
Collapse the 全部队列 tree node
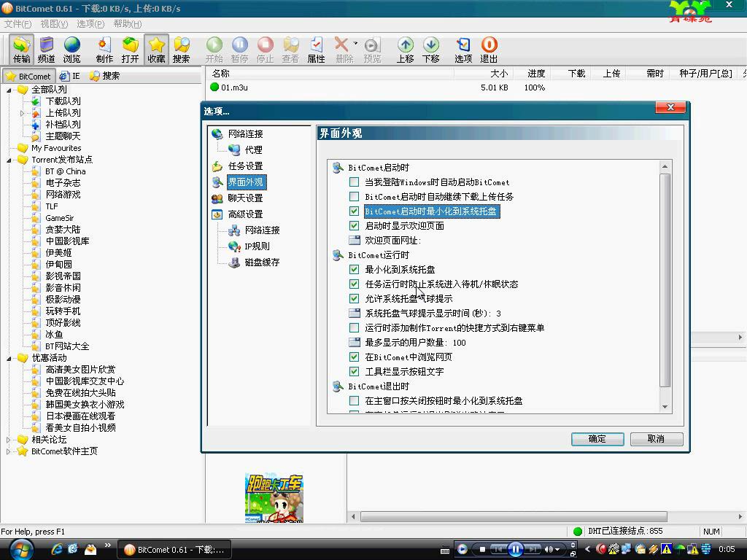point(9,90)
